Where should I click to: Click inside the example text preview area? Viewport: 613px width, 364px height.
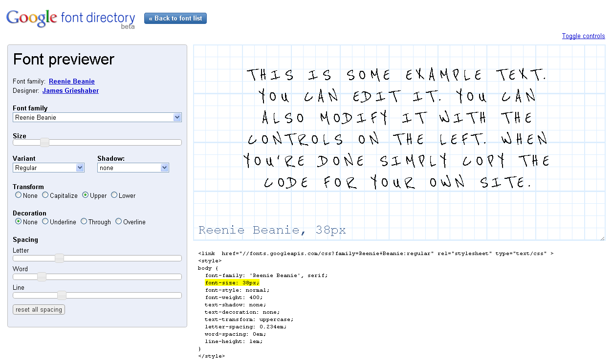pos(398,128)
